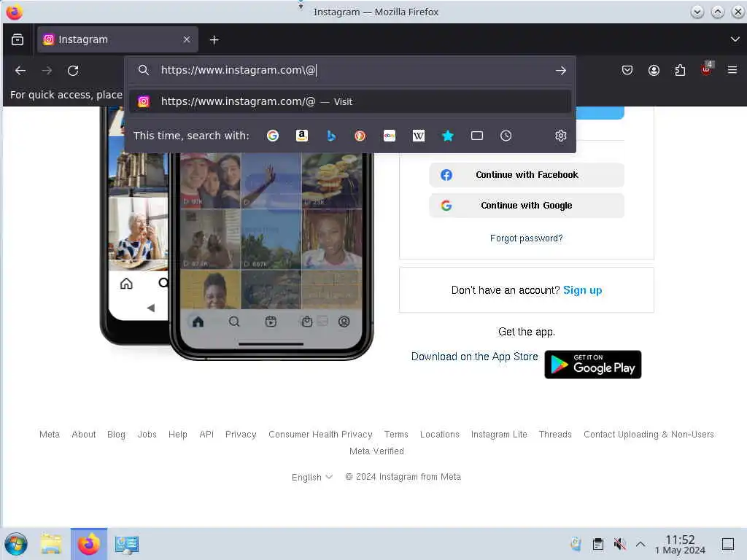Viewport: 747px width, 560px height.
Task: Expand hidden system tray icons
Action: (x=640, y=544)
